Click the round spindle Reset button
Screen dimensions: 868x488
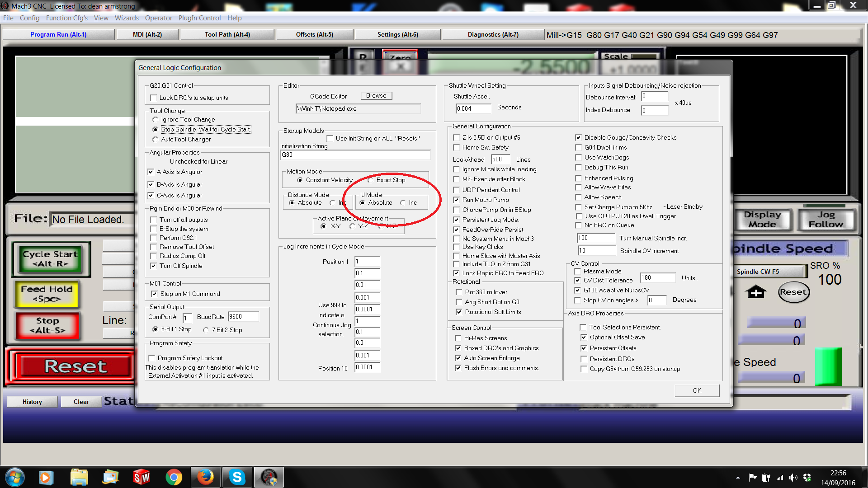tap(793, 292)
